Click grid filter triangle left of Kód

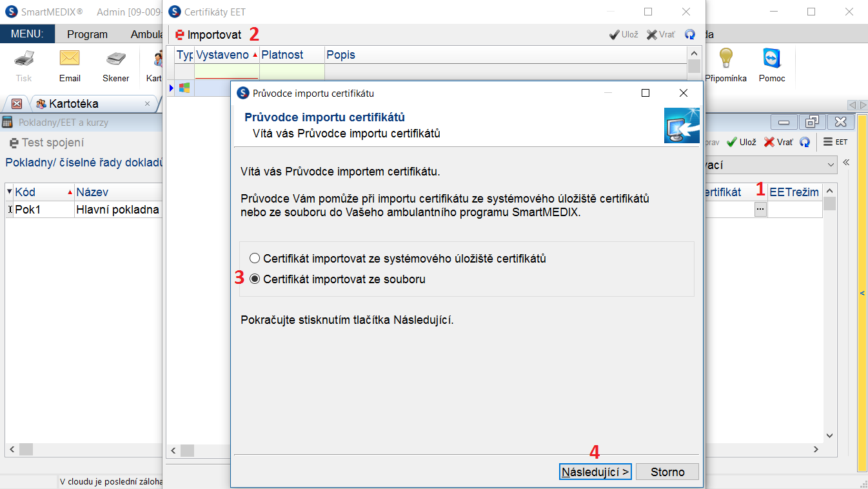(x=9, y=192)
